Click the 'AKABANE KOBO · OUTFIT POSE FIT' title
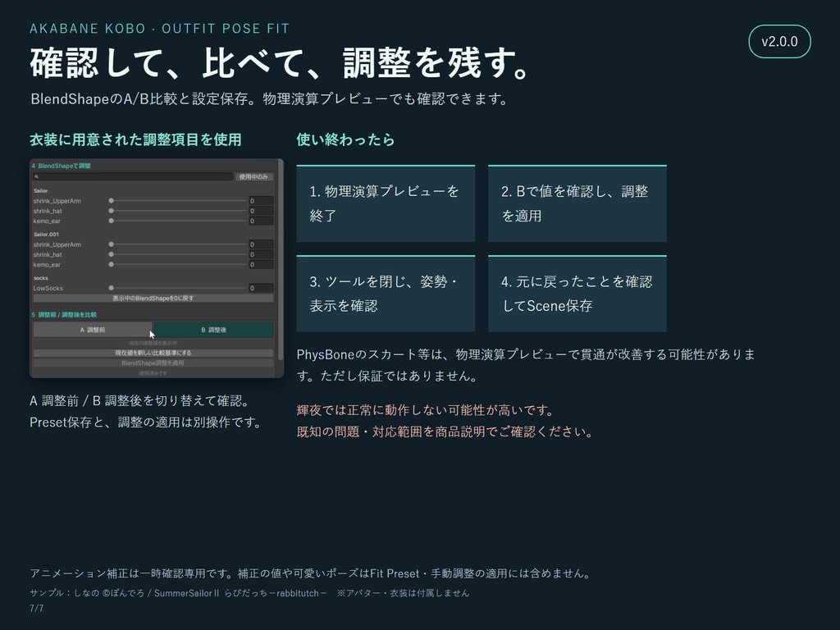This screenshot has height=630, width=840. [x=160, y=29]
